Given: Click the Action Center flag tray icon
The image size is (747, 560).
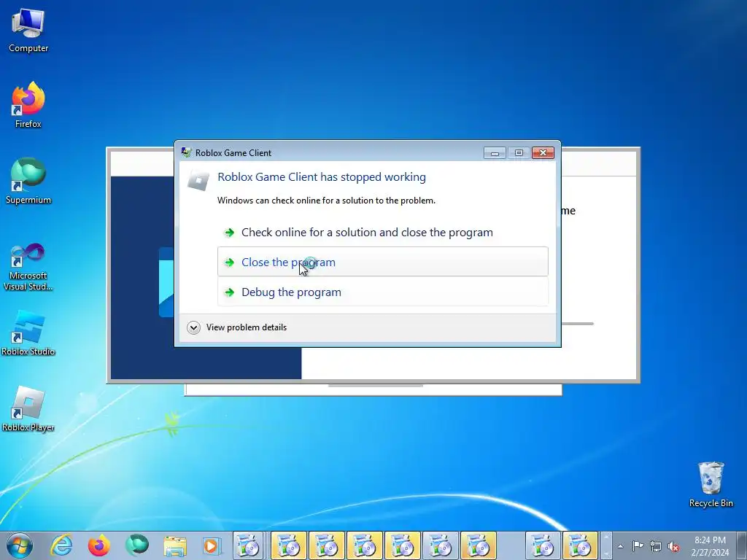Looking at the screenshot, I should 638,546.
